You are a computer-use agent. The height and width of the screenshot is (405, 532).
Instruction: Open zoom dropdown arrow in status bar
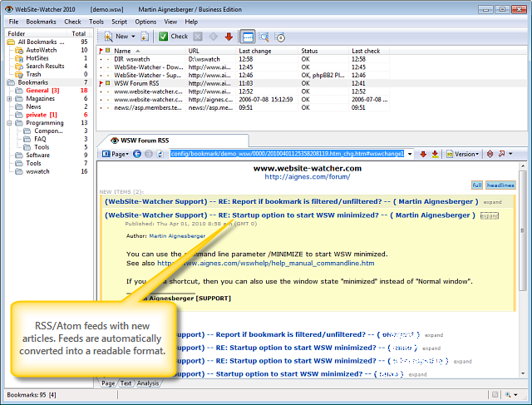(515, 395)
